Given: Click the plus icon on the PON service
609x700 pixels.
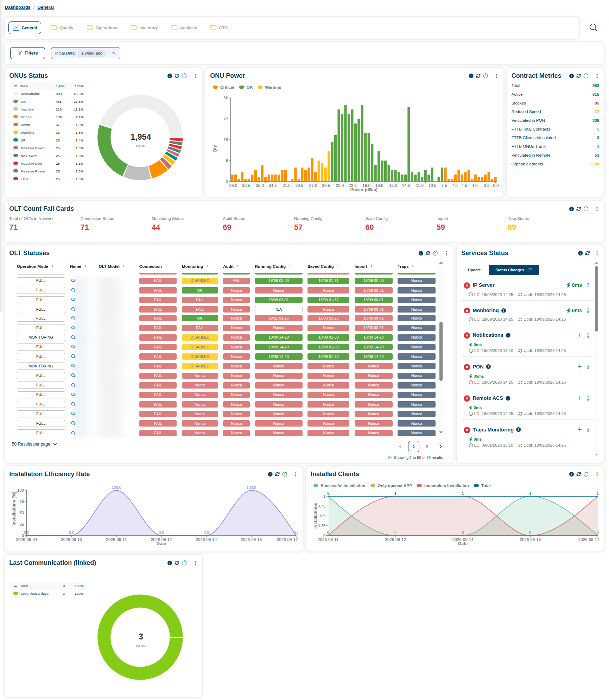Looking at the screenshot, I should [x=580, y=366].
